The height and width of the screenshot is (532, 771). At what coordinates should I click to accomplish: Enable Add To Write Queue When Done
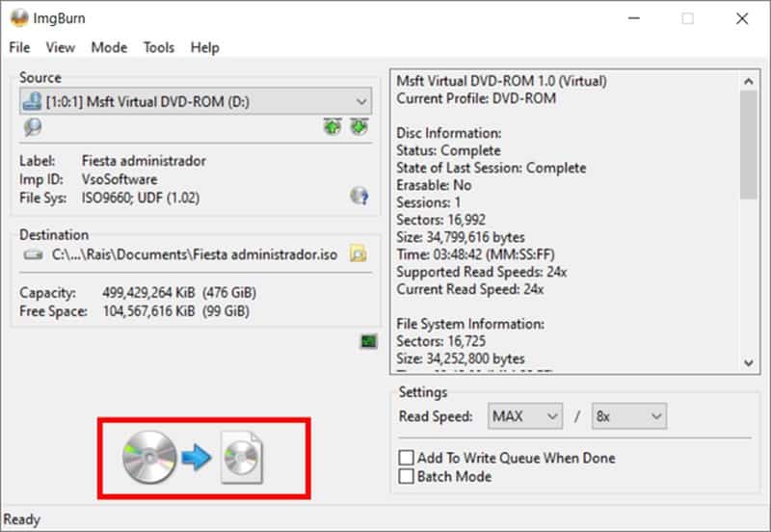coord(408,458)
